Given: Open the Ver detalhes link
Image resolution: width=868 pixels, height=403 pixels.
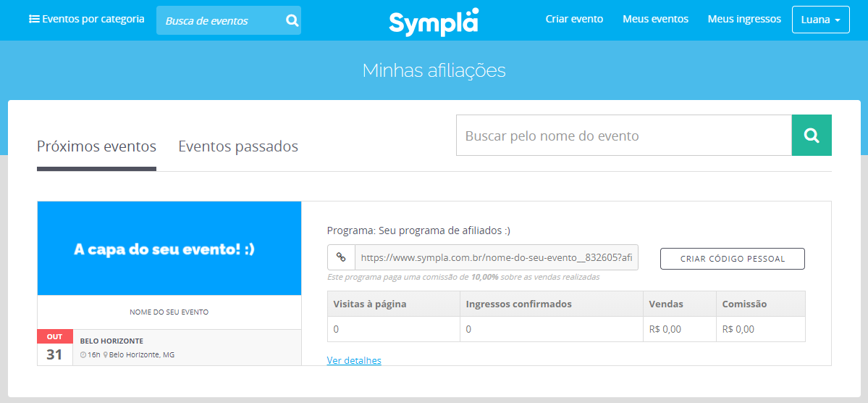Looking at the screenshot, I should click(x=354, y=360).
